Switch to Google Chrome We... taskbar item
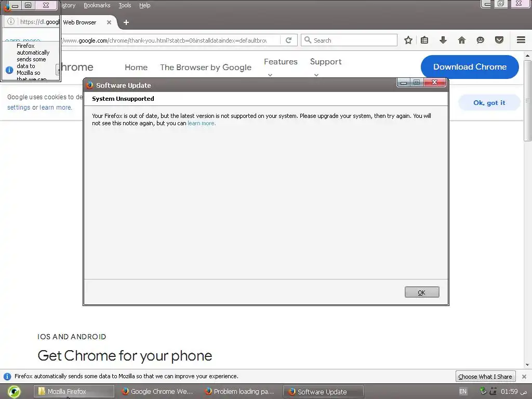532x399 pixels. (x=157, y=392)
